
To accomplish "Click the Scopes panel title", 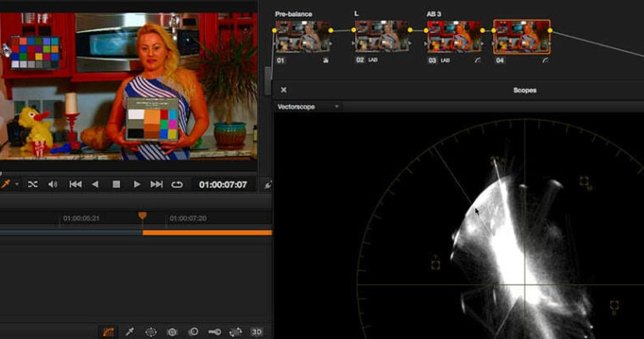I will coord(525,90).
